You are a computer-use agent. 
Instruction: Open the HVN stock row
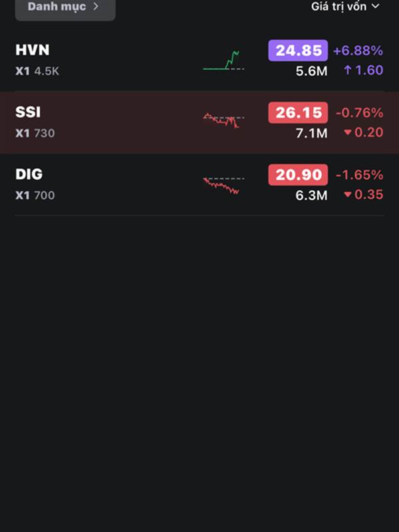coord(199,61)
